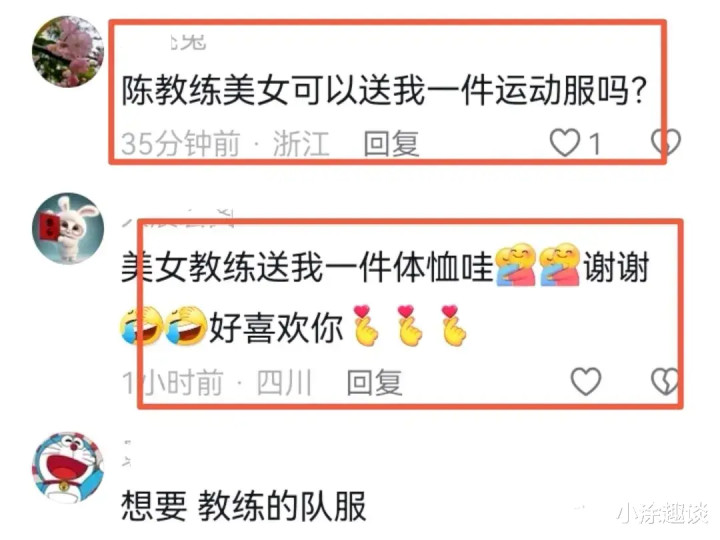Open the pink flower avatar profile

pos(68,51)
